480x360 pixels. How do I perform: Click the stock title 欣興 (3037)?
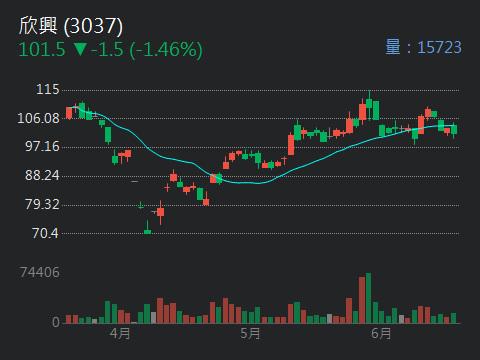point(71,26)
